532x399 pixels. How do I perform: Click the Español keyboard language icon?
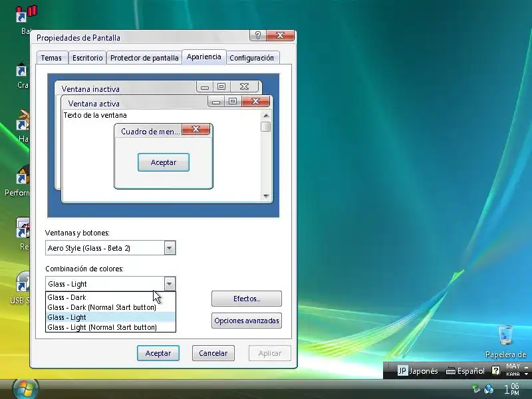(x=465, y=371)
